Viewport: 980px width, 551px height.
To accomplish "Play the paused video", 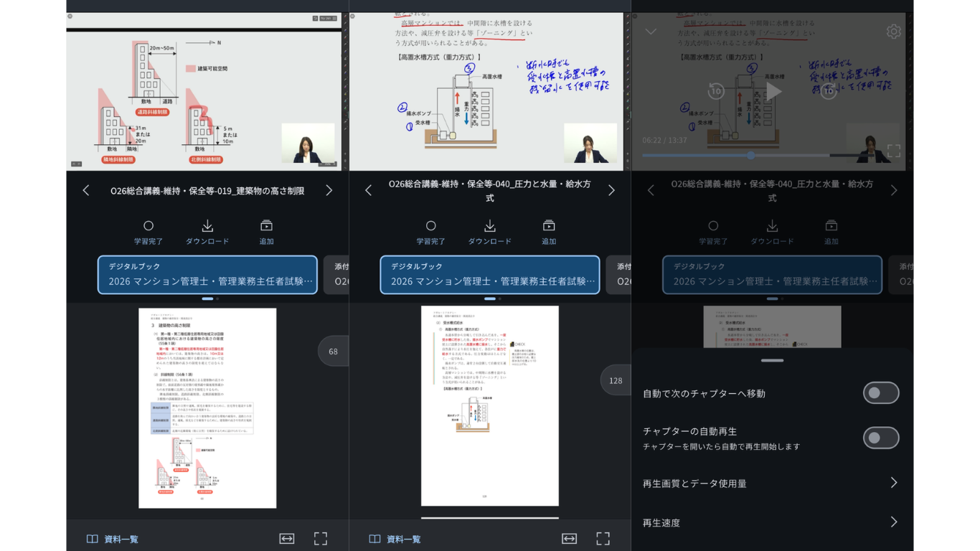I will (x=773, y=91).
